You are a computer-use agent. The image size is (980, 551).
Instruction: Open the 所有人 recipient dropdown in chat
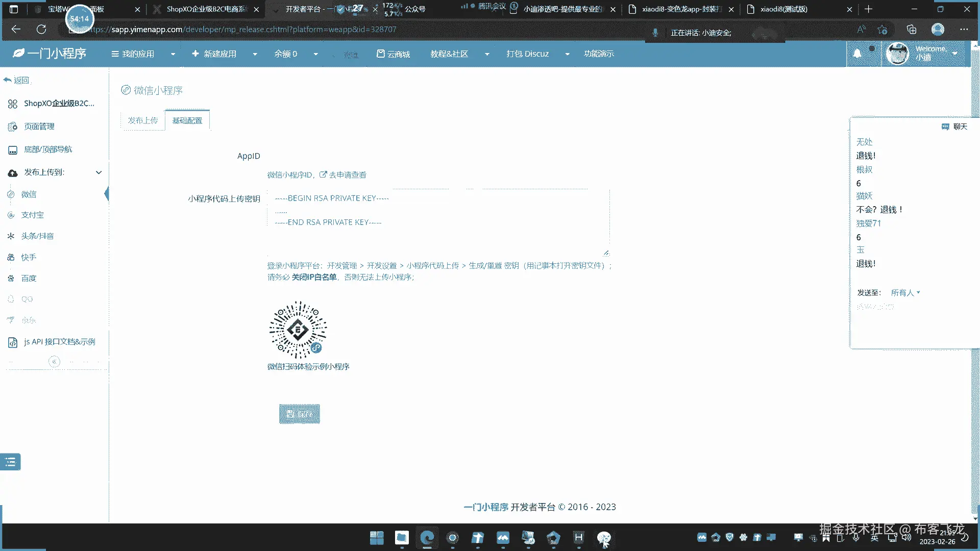coord(905,293)
